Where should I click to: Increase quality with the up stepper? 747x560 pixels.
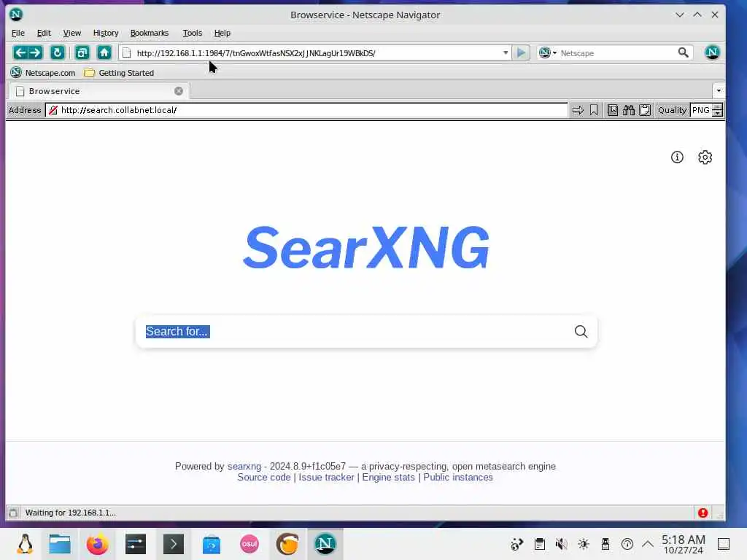718,106
